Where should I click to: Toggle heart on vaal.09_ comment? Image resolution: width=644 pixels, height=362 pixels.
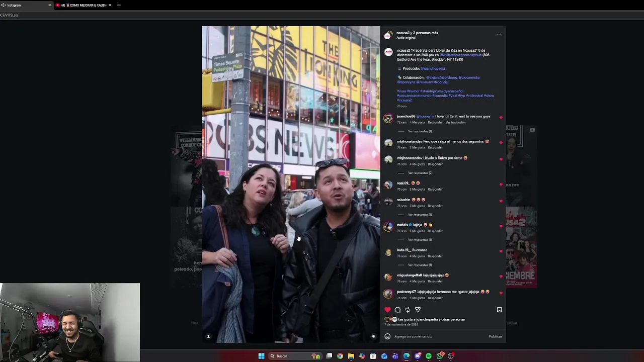coord(501,185)
